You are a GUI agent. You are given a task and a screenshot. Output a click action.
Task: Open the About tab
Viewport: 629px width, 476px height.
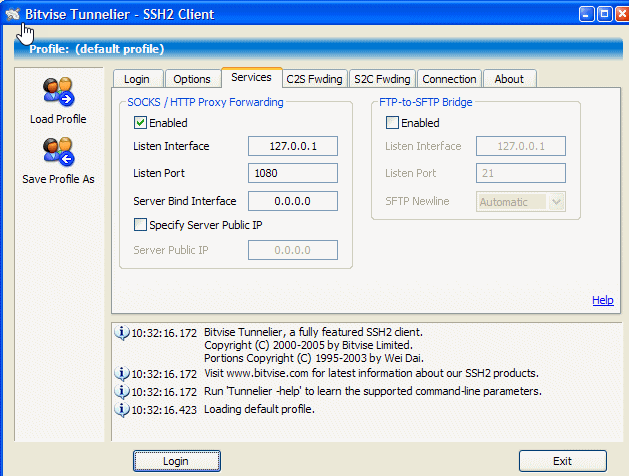[x=509, y=79]
